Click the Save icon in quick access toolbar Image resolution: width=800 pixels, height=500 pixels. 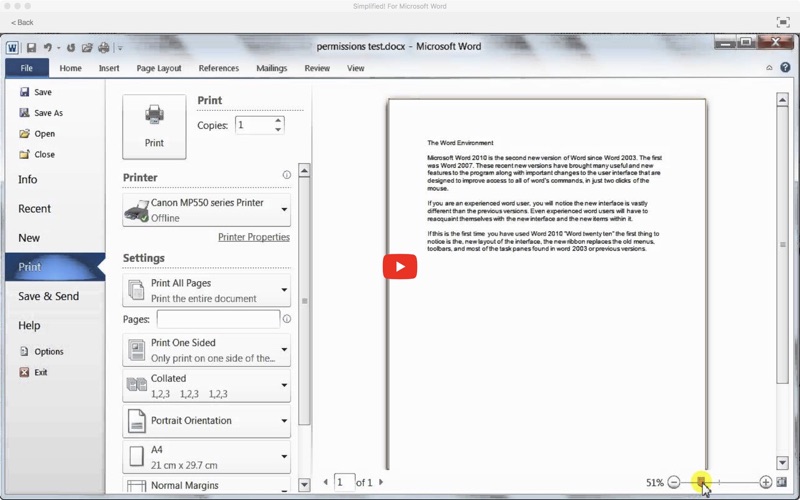click(31, 48)
